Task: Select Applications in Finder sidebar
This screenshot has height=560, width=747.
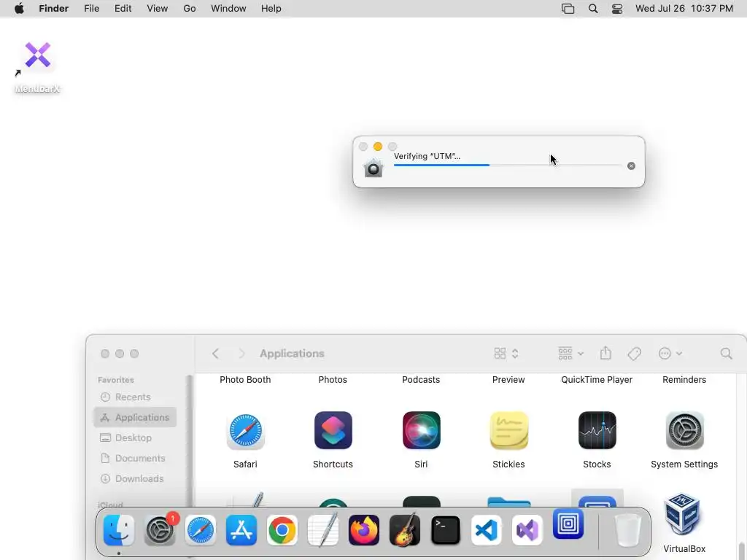Action: pos(135,417)
